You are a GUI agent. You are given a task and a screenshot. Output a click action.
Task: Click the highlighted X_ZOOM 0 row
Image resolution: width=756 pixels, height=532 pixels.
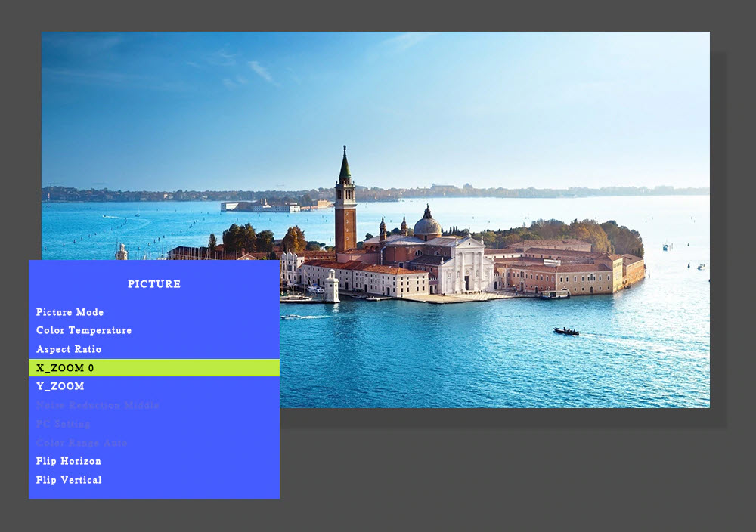point(153,368)
